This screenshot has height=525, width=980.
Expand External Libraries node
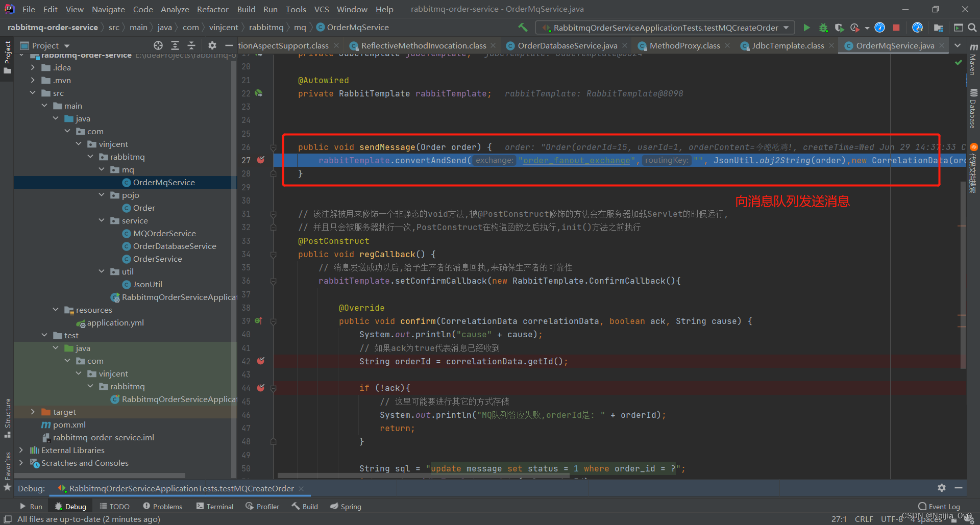point(21,450)
